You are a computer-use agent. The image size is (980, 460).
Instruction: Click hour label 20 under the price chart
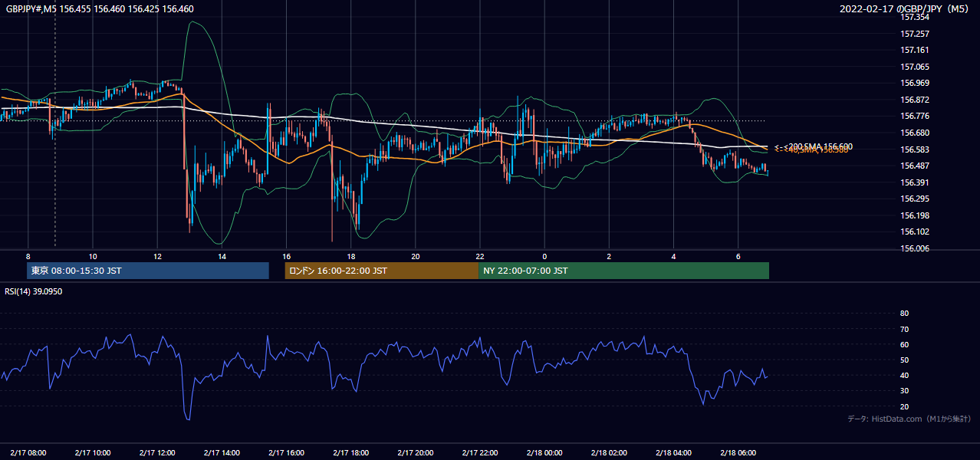[x=415, y=256]
